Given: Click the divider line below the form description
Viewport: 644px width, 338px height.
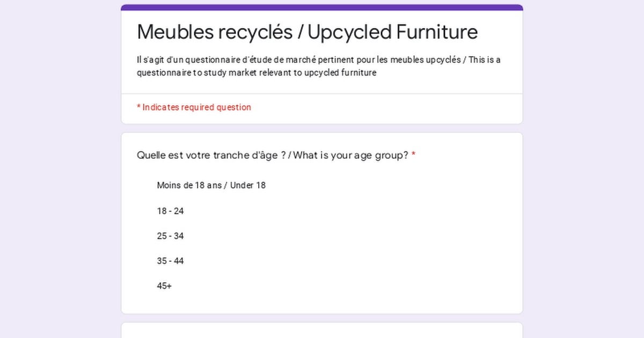Looking at the screenshot, I should (322, 94).
